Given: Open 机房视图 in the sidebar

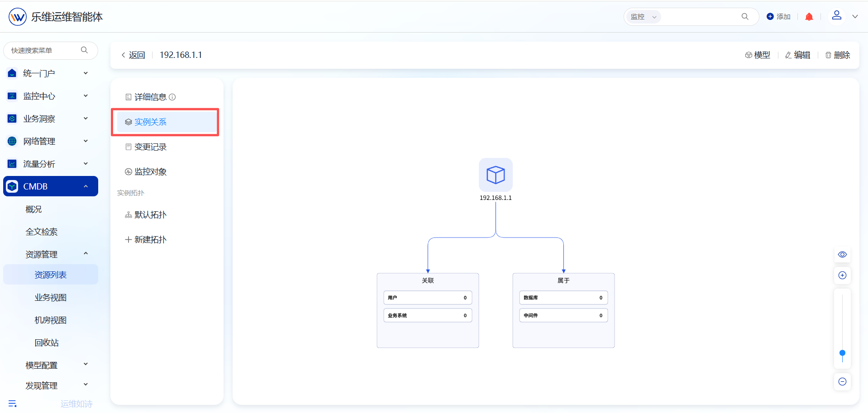Looking at the screenshot, I should pyautogui.click(x=51, y=320).
